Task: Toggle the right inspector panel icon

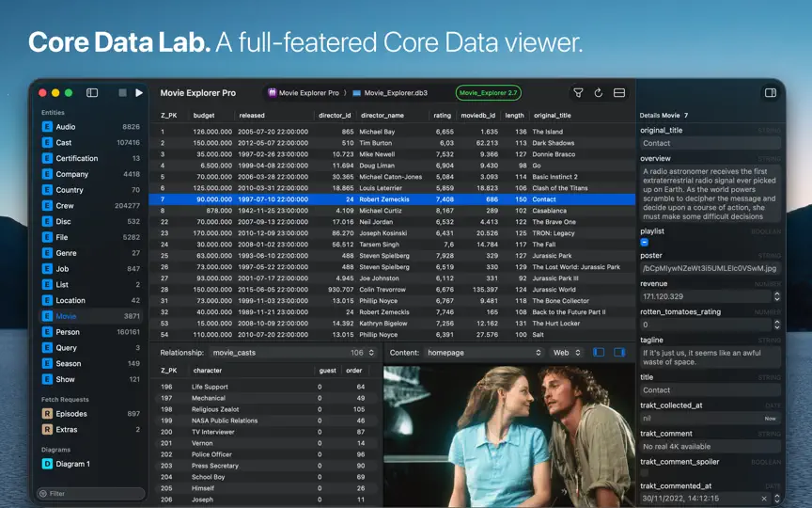Action: tap(771, 93)
